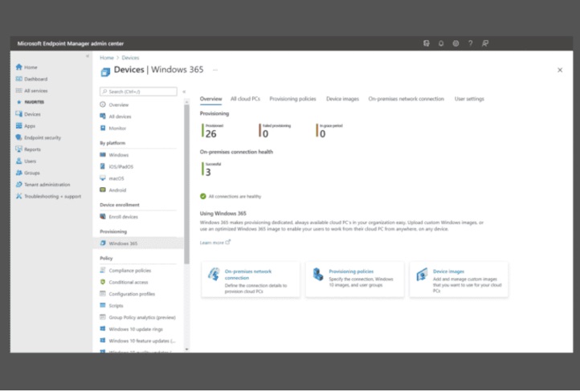Screen dimensions: 580x392
Task: Open Groups in the left navigation
Action: pos(28,173)
